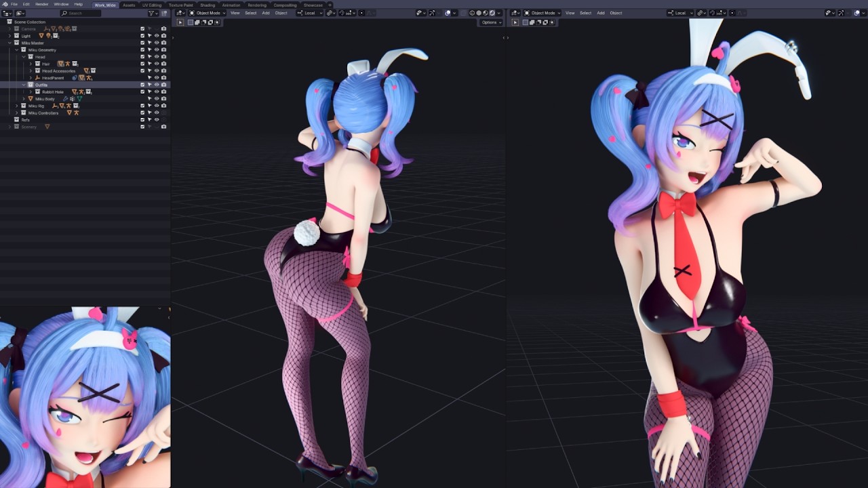Open right viewport editor type selector
This screenshot has width=868, height=488.
coord(515,13)
